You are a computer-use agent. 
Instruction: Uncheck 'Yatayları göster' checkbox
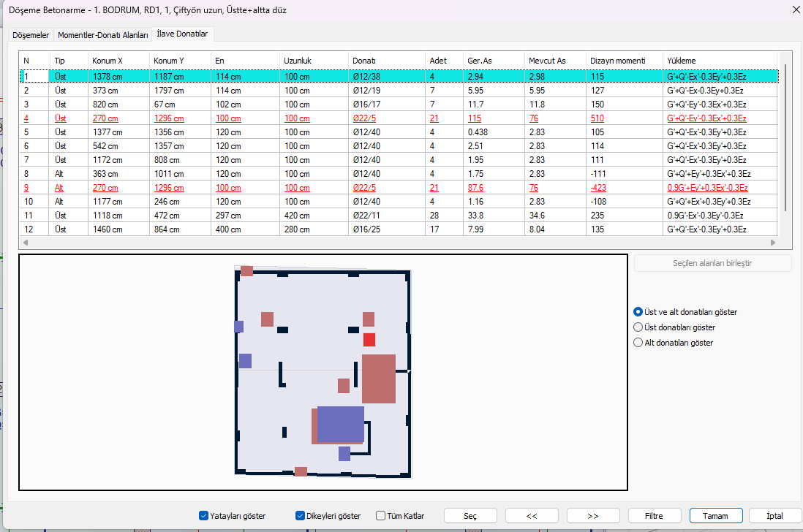[x=204, y=516]
